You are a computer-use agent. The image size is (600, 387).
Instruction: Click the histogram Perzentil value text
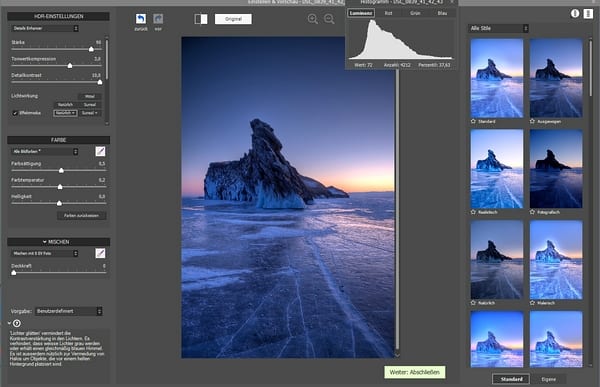[434, 65]
